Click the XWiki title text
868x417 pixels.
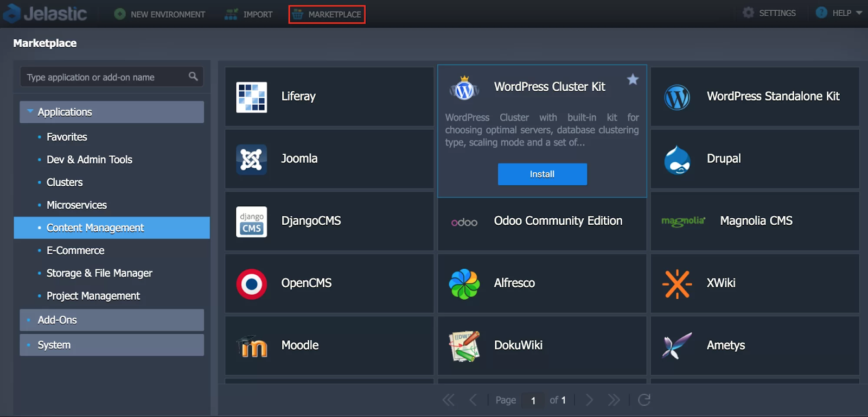[721, 283]
